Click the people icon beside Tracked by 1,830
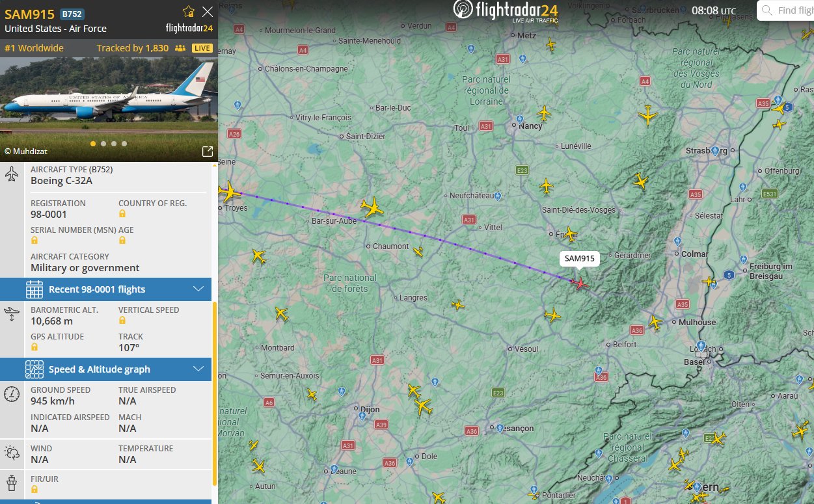Image resolution: width=814 pixels, height=504 pixels. point(180,48)
